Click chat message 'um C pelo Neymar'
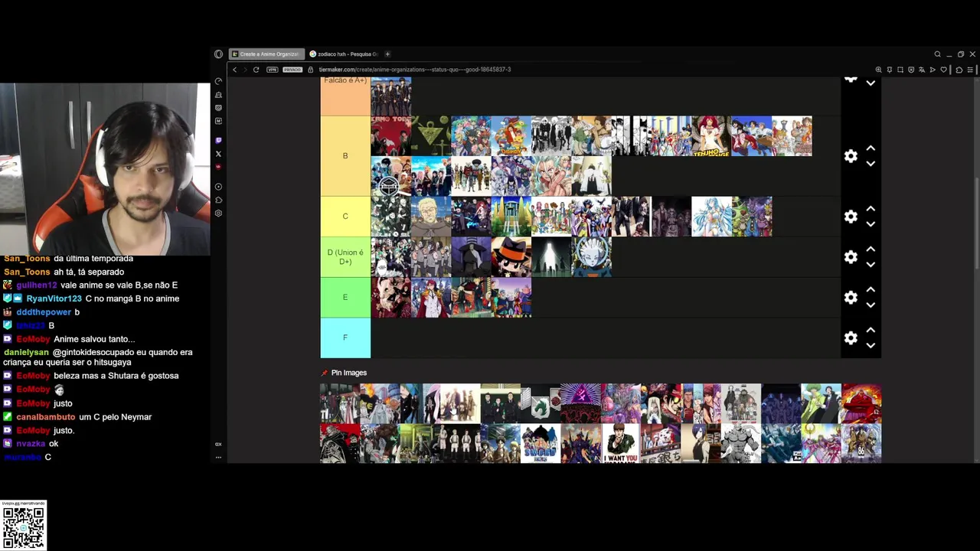The height and width of the screenshot is (551, 980). pyautogui.click(x=116, y=417)
